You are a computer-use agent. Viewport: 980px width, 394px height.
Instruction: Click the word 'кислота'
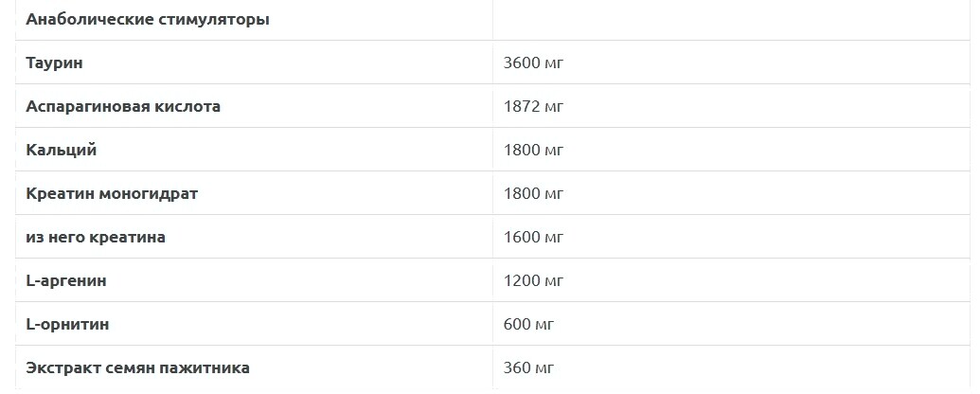(x=188, y=106)
